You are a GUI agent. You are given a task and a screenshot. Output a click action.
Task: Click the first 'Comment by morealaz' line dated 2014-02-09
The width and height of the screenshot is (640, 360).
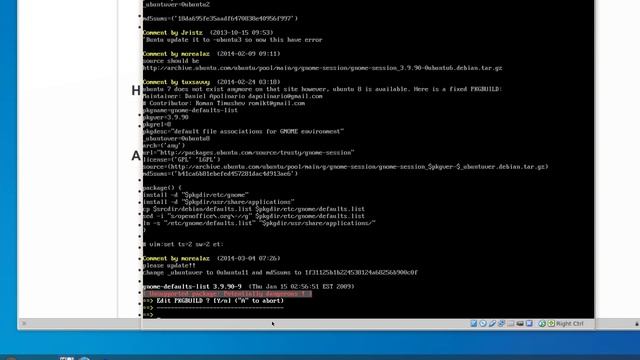(211, 54)
